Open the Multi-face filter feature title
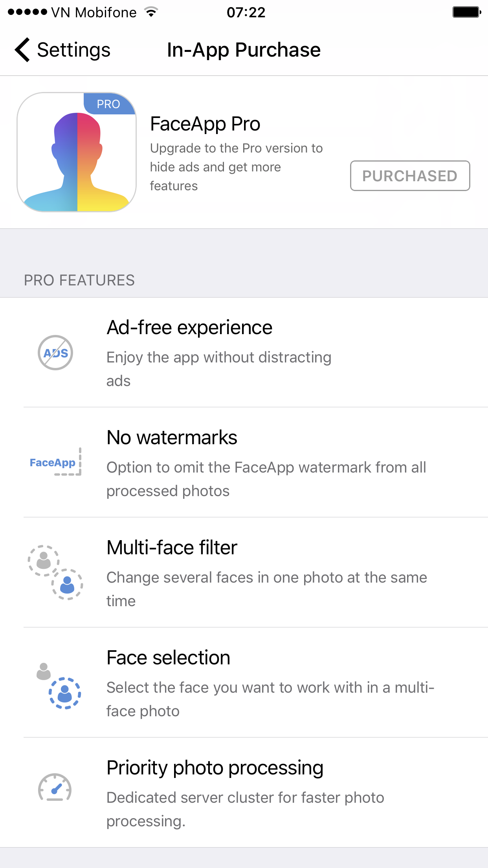 172,548
